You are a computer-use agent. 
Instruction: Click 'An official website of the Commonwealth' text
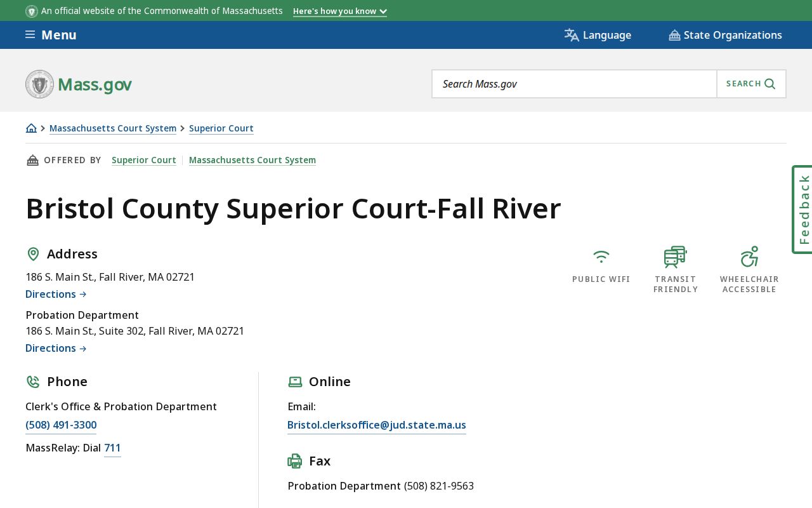(x=162, y=11)
